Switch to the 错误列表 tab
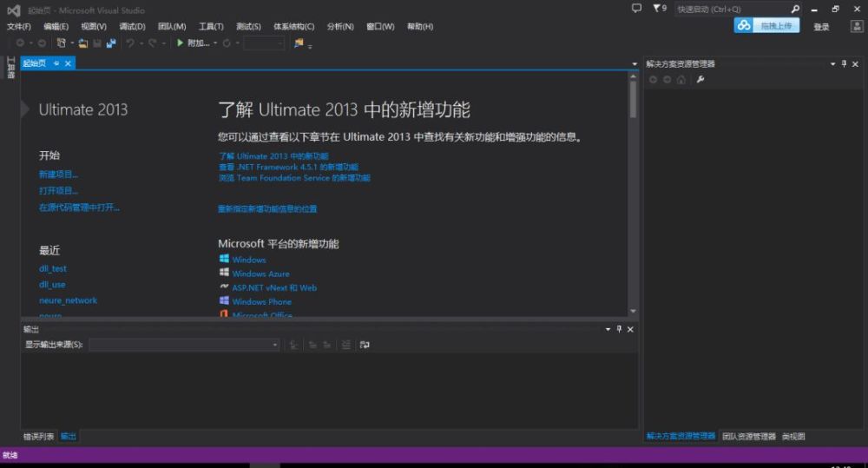This screenshot has width=868, height=468. pyautogui.click(x=38, y=436)
